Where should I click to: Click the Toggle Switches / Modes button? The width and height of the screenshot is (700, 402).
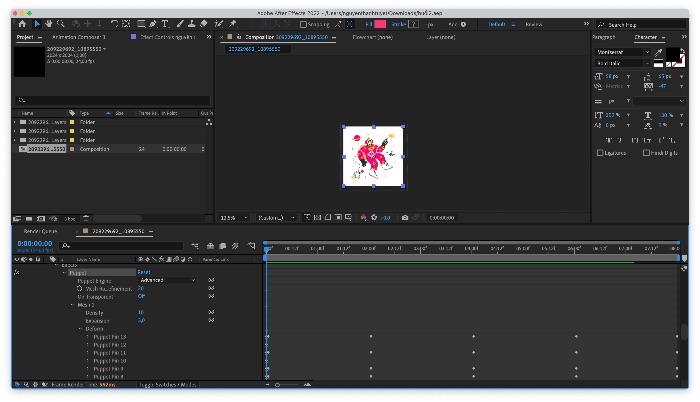pos(167,385)
